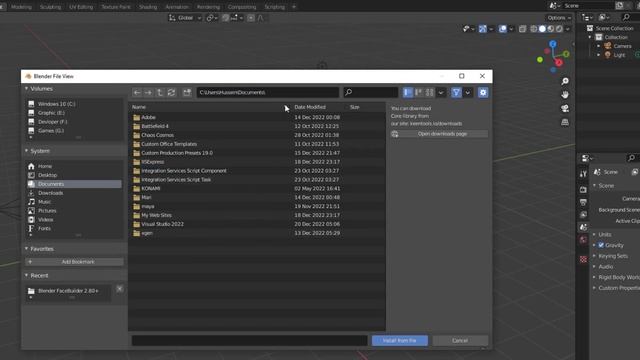
Task: Open filter settings dropdown arrow
Action: (468, 93)
